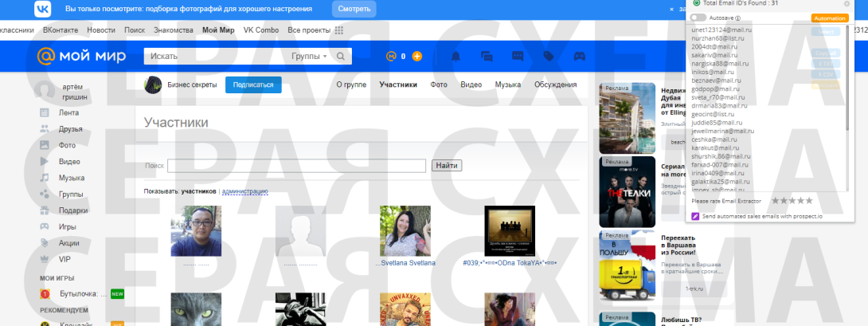The width and height of the screenshot is (868, 326).
Task: Switch to the Участники tab
Action: click(x=398, y=84)
